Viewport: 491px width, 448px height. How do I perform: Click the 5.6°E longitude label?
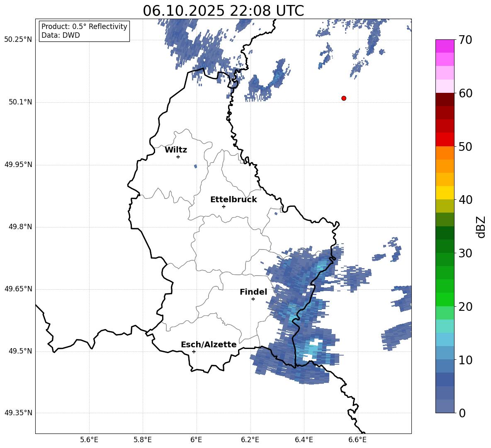[89, 440]
